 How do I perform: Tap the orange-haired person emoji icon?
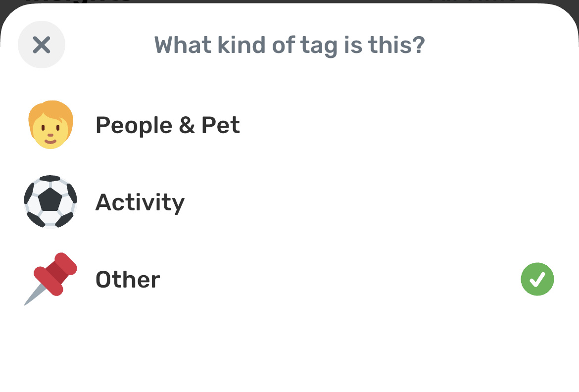click(51, 125)
